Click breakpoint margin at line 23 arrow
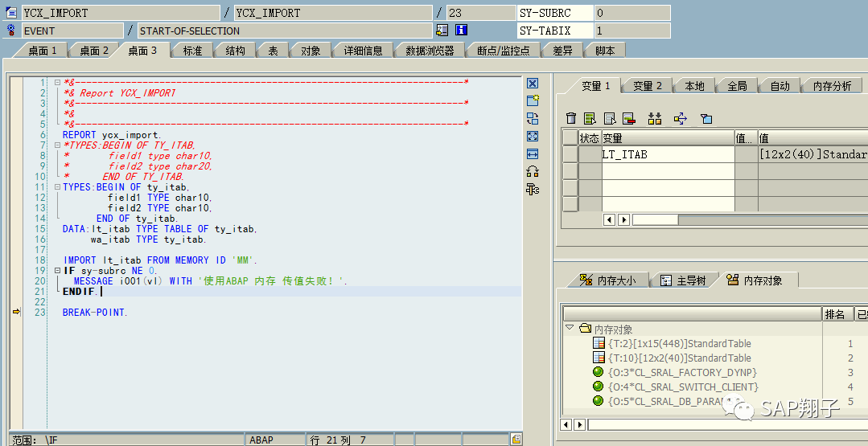The image size is (868, 446). point(16,313)
